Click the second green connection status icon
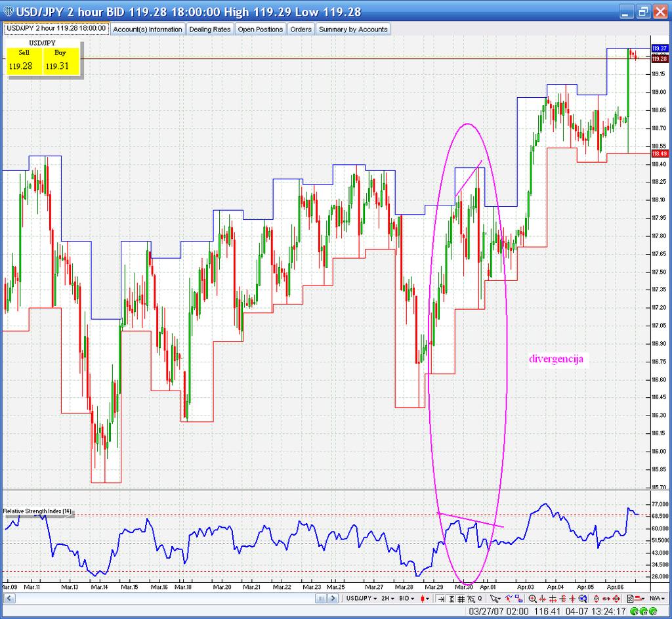 [644, 611]
